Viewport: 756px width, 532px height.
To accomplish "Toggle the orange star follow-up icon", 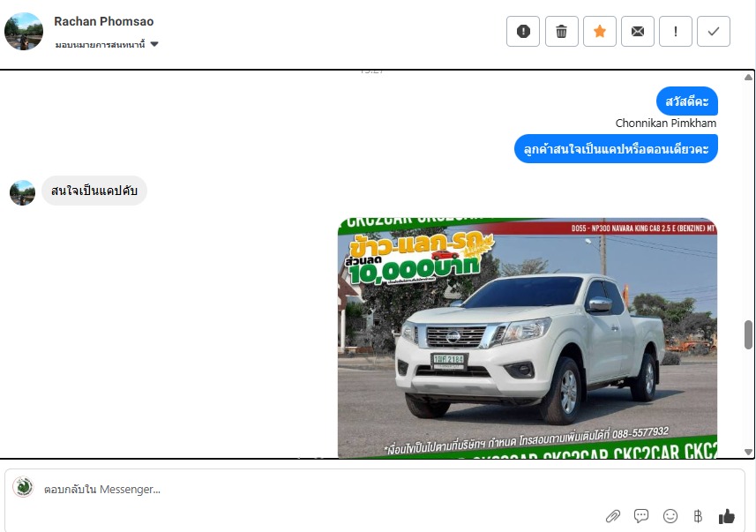I will (x=599, y=32).
